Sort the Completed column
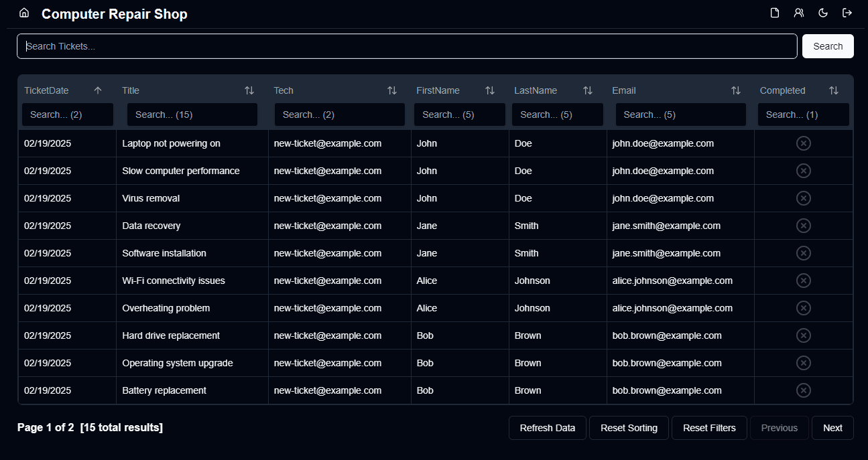This screenshot has width=868, height=460. (834, 90)
